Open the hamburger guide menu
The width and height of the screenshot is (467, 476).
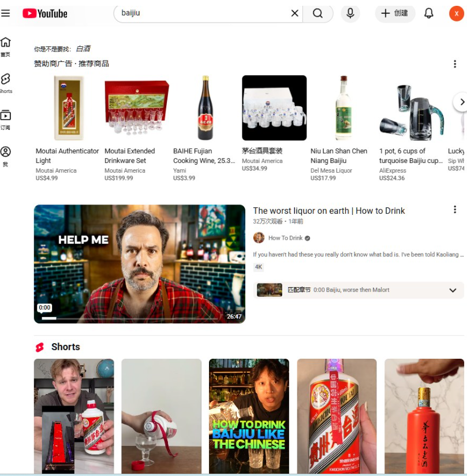[x=5, y=13]
